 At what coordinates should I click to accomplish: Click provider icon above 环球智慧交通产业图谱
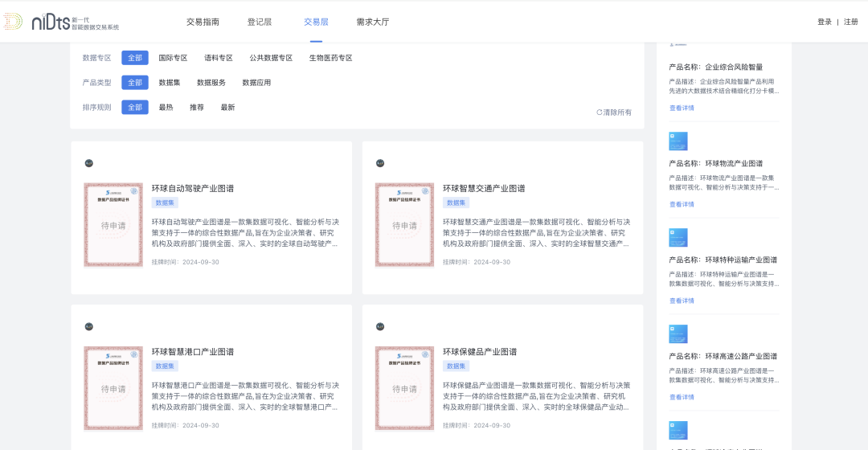(380, 163)
